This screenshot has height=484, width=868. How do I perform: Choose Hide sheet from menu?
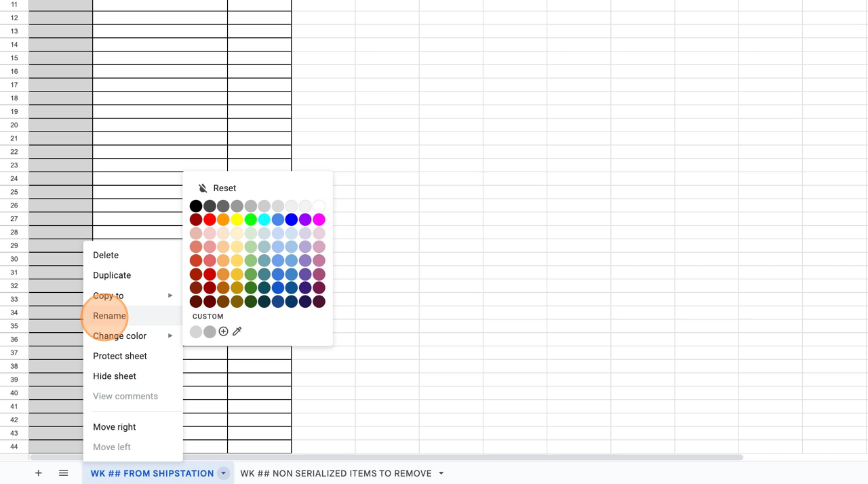point(115,376)
